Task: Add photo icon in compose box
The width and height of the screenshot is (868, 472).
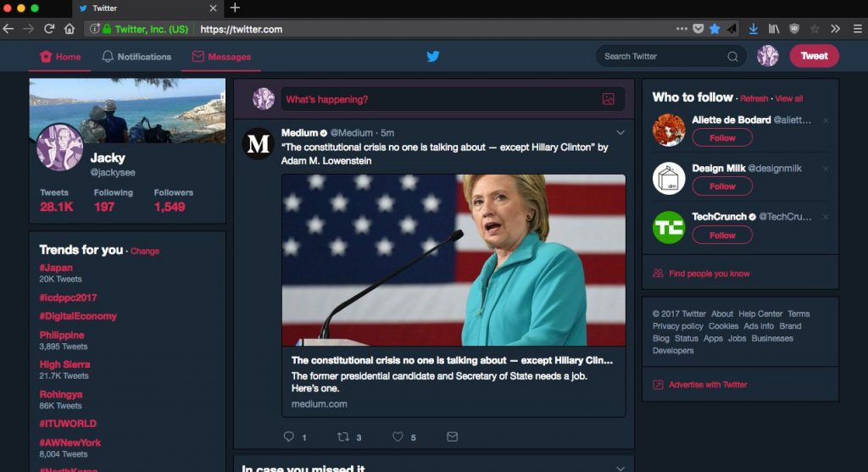Action: (608, 99)
